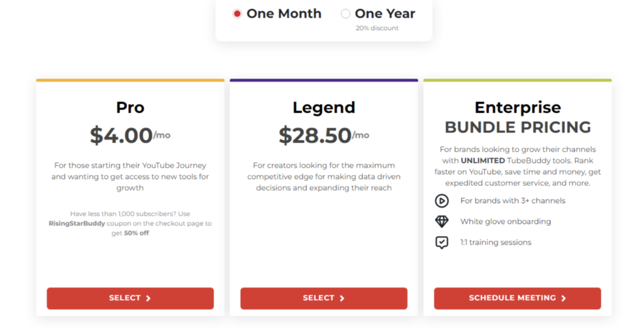The height and width of the screenshot is (331, 644).
Task: Click the RisingStarBuddy coupon text
Action: click(76, 224)
